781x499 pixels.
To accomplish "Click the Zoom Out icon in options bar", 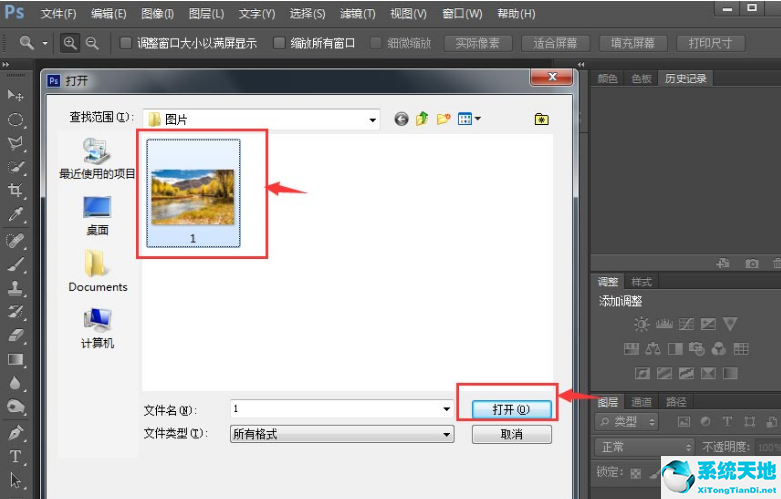I will point(92,43).
